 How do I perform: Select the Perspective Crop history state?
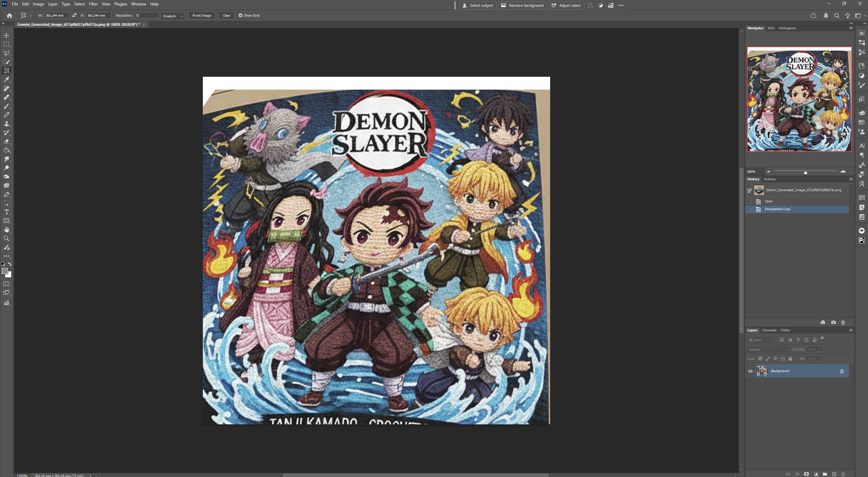point(797,209)
